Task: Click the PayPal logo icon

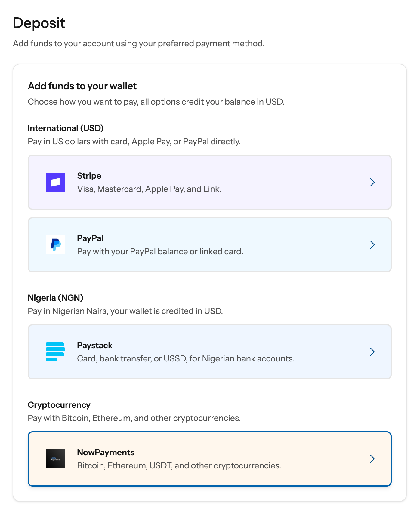Action: point(55,245)
